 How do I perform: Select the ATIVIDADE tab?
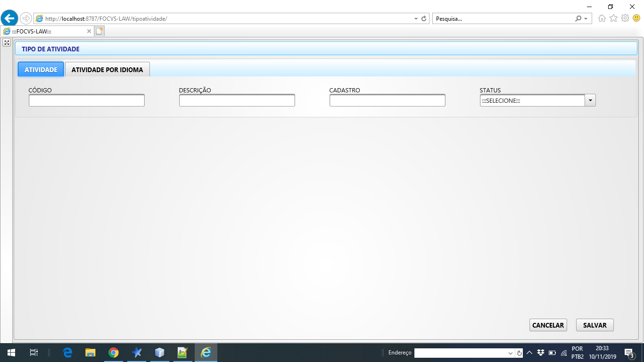[x=41, y=69]
